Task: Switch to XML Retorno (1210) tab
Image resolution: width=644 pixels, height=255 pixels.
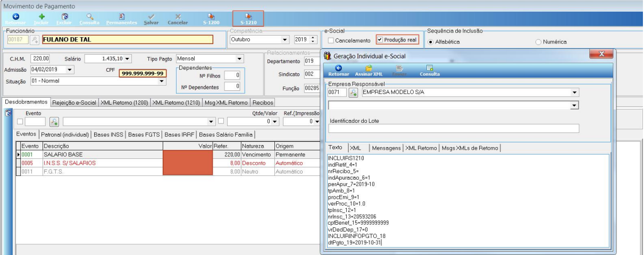Action: coord(177,102)
